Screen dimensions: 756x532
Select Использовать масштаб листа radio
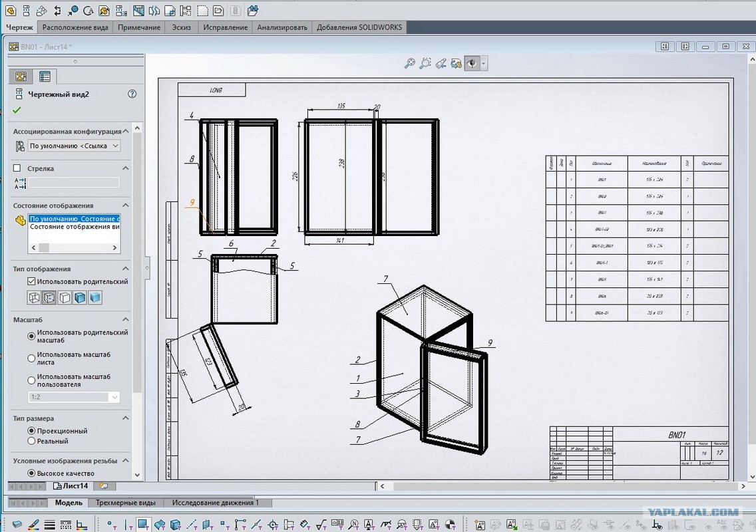pos(31,358)
